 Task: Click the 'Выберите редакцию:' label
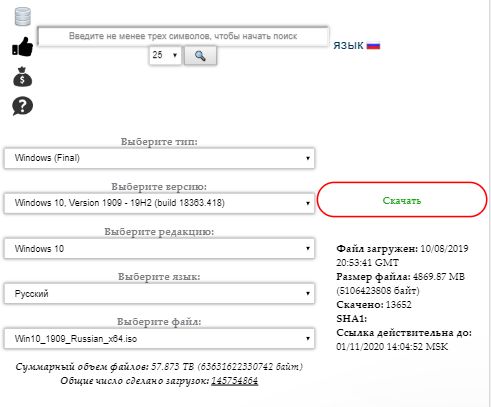click(159, 232)
